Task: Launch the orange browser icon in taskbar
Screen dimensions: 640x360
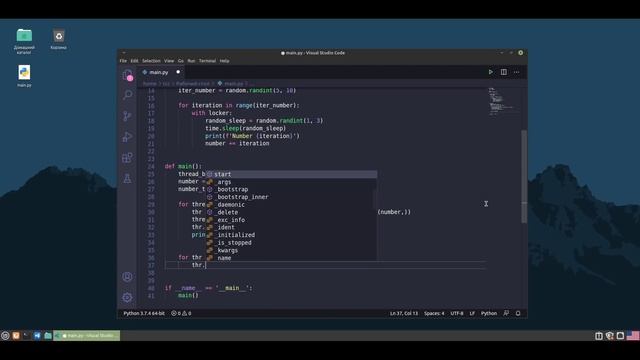Action: tap(16, 336)
